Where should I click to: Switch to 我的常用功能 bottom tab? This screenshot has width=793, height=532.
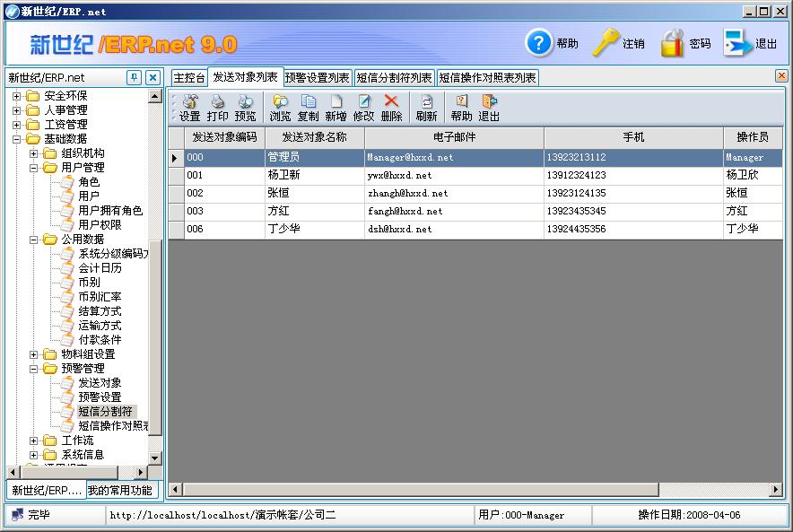point(120,490)
